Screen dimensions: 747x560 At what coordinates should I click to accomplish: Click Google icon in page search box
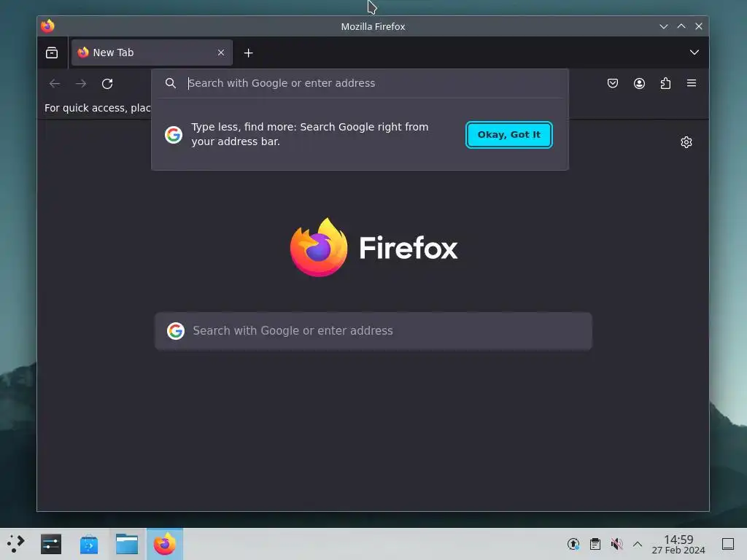tap(175, 331)
